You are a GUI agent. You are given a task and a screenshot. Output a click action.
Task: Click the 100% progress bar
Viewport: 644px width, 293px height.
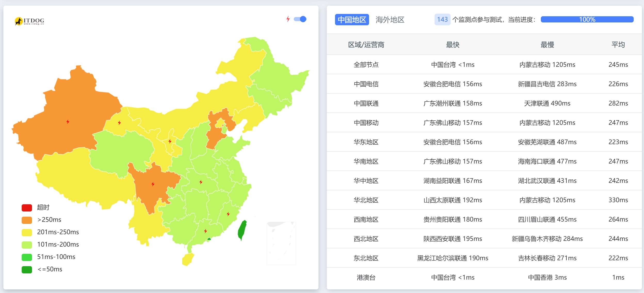pos(587,19)
